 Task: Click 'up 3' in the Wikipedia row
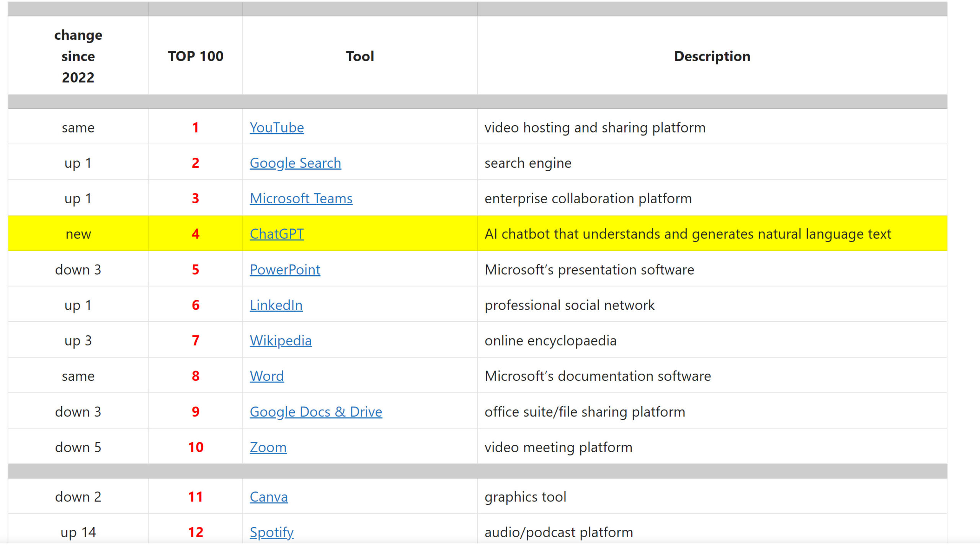tap(78, 340)
